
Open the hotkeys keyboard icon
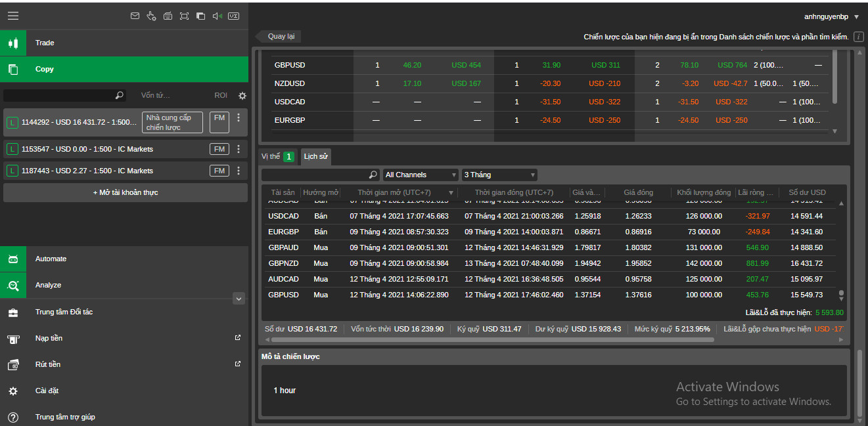click(168, 16)
